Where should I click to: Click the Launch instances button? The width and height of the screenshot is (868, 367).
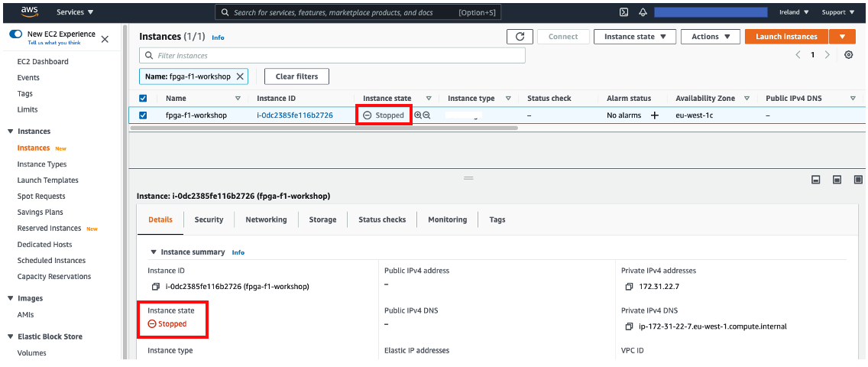pyautogui.click(x=787, y=37)
